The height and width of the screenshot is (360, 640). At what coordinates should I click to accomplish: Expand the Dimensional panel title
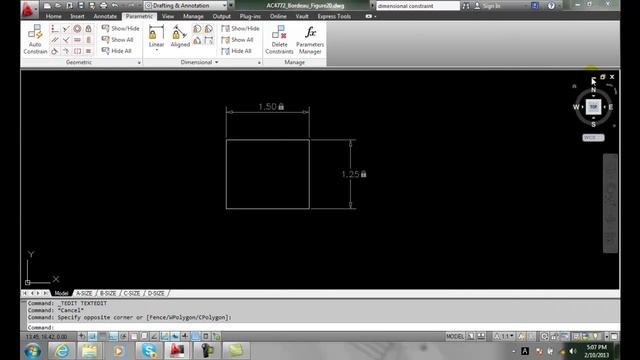tap(199, 62)
